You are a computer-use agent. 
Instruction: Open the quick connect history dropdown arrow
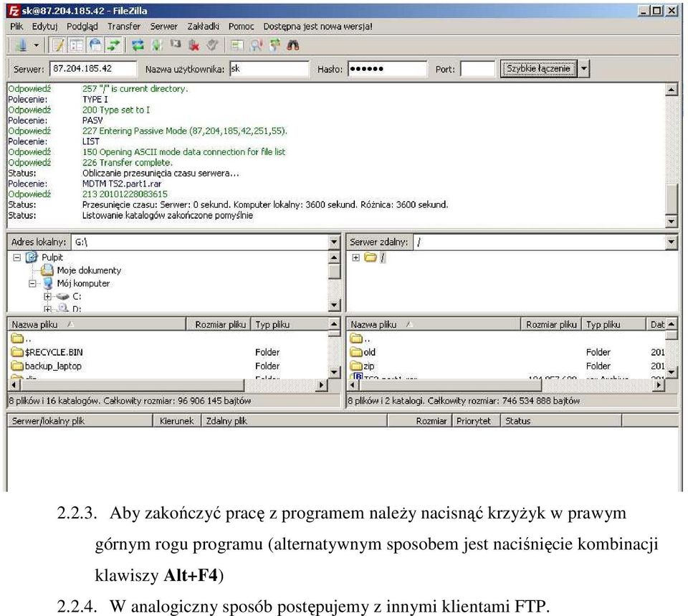pos(583,69)
